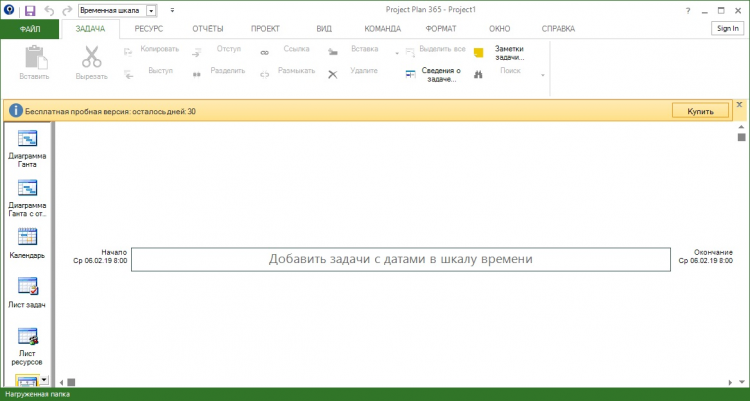750x401 pixels.
Task: Click the Вырезать scissors icon
Action: point(91,56)
